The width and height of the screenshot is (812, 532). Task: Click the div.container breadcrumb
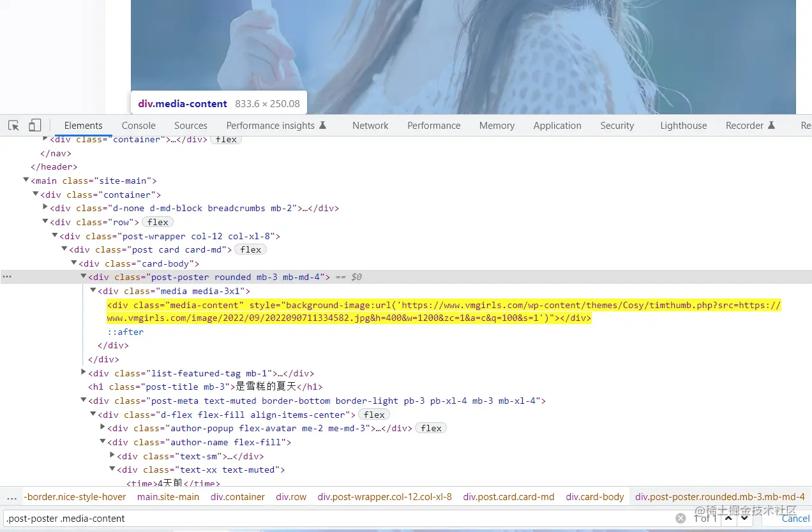coord(237,497)
